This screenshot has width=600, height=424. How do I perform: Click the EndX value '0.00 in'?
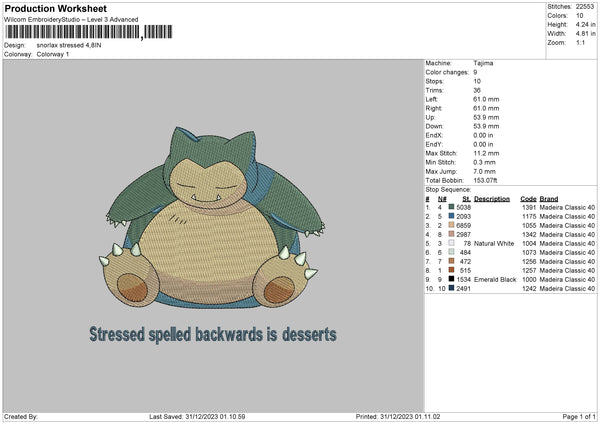(x=483, y=135)
